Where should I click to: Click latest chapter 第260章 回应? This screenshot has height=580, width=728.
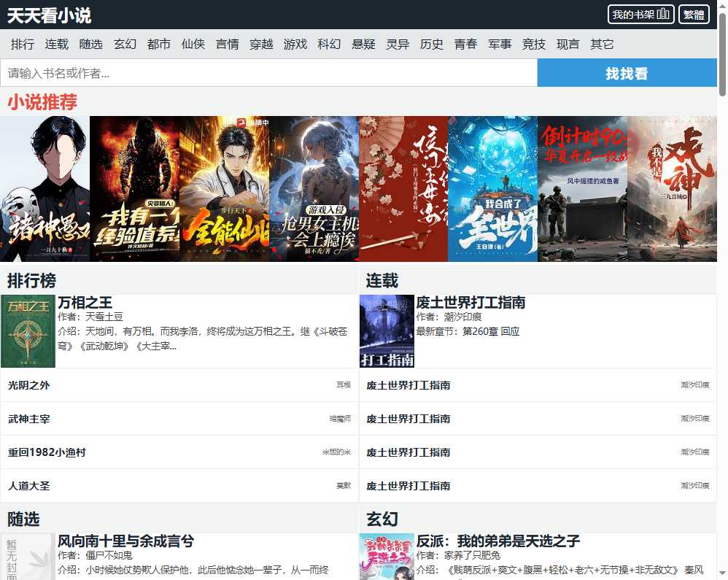pyautogui.click(x=491, y=331)
